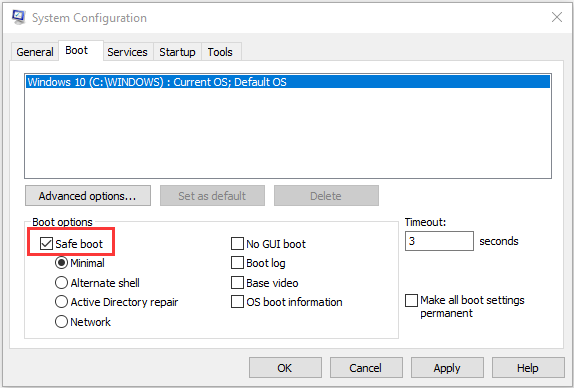
Task: Select Active Directory repair option
Action: point(61,302)
